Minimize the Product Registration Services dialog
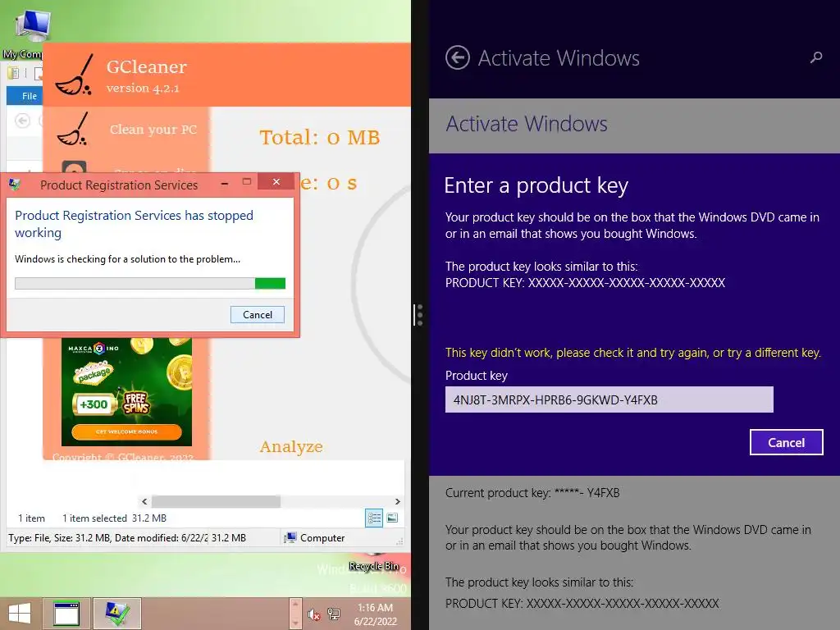 coord(225,184)
